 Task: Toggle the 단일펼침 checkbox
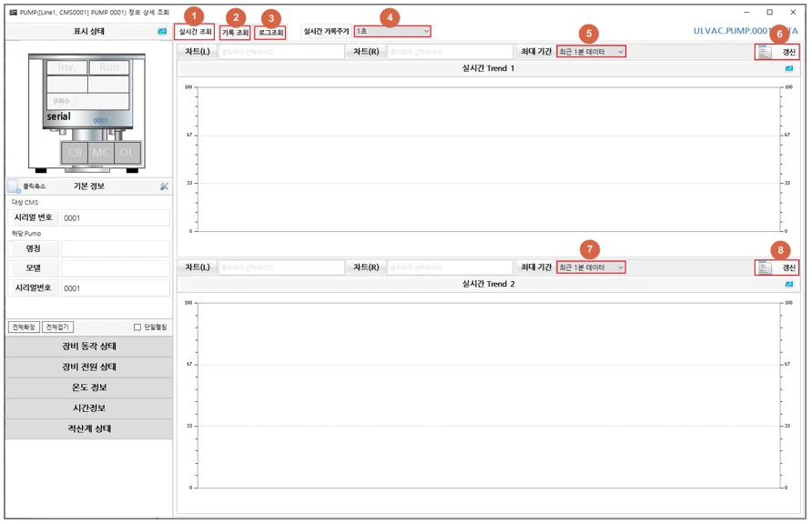pyautogui.click(x=137, y=327)
